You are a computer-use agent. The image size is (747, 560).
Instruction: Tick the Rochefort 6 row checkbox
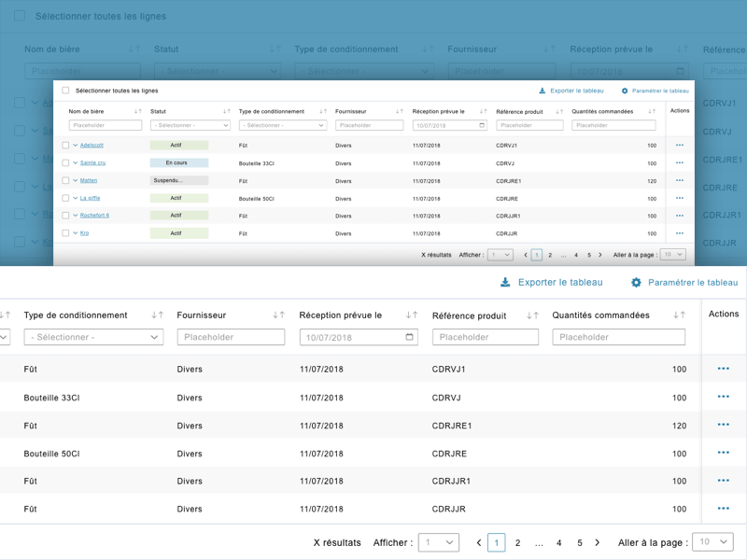65,216
